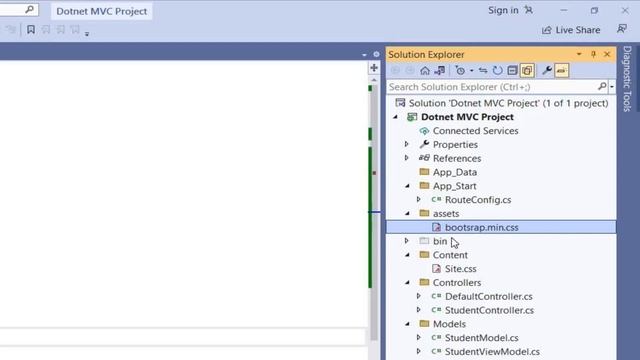Switch between solutions and folder views
640x360 pixels.
440,71
